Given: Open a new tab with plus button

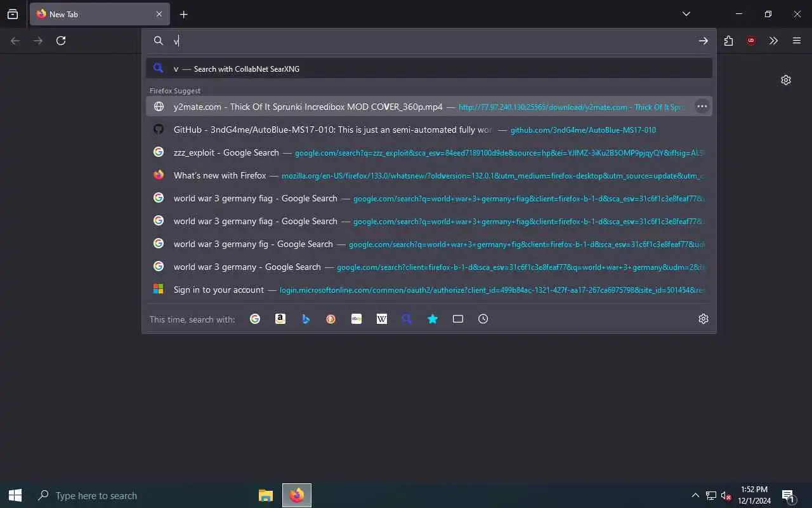Looking at the screenshot, I should pos(183,14).
